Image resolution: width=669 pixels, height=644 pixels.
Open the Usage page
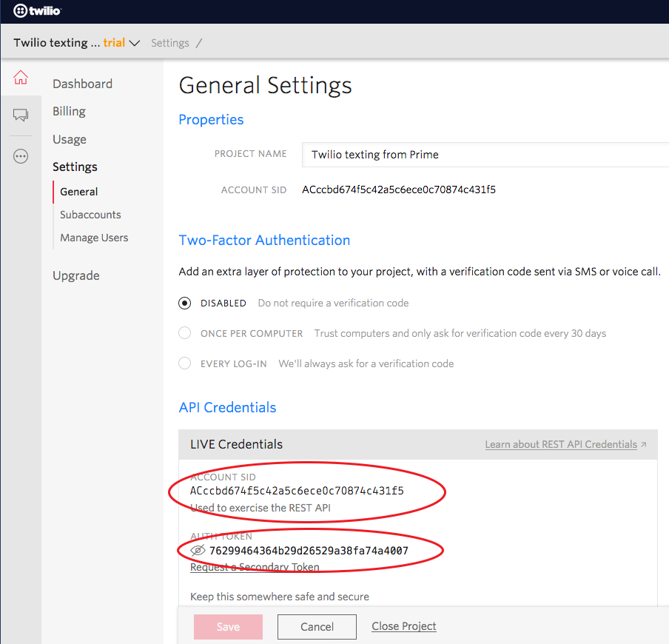[70, 139]
